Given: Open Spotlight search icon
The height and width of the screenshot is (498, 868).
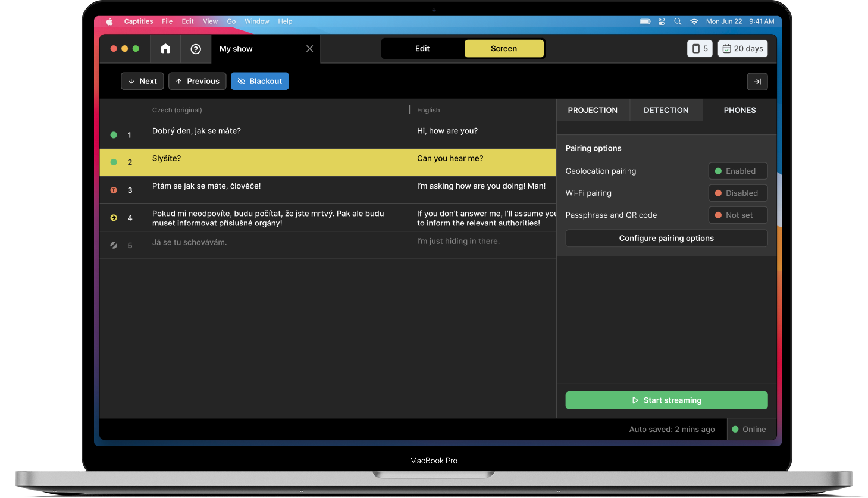Looking at the screenshot, I should pyautogui.click(x=678, y=21).
